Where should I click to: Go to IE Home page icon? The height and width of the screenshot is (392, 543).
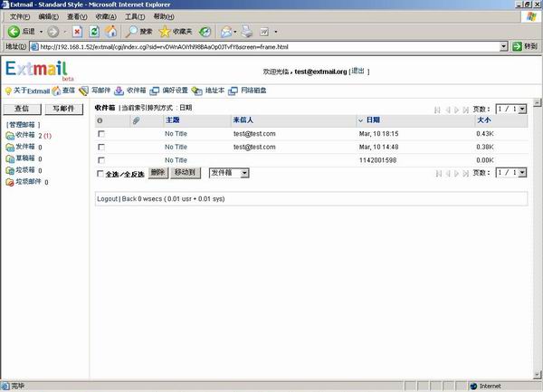coord(110,32)
